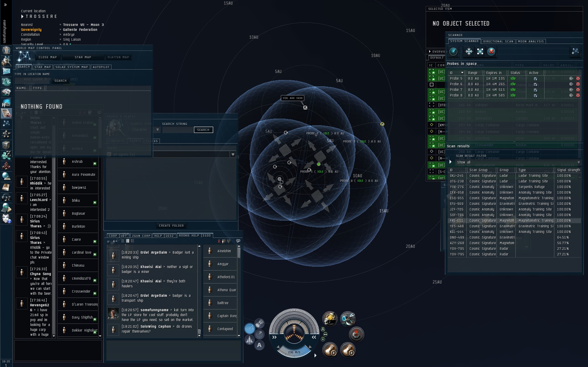Image resolution: width=588 pixels, height=367 pixels.
Task: Recover Probe 7 with its arrow icon
Action: coord(571,90)
